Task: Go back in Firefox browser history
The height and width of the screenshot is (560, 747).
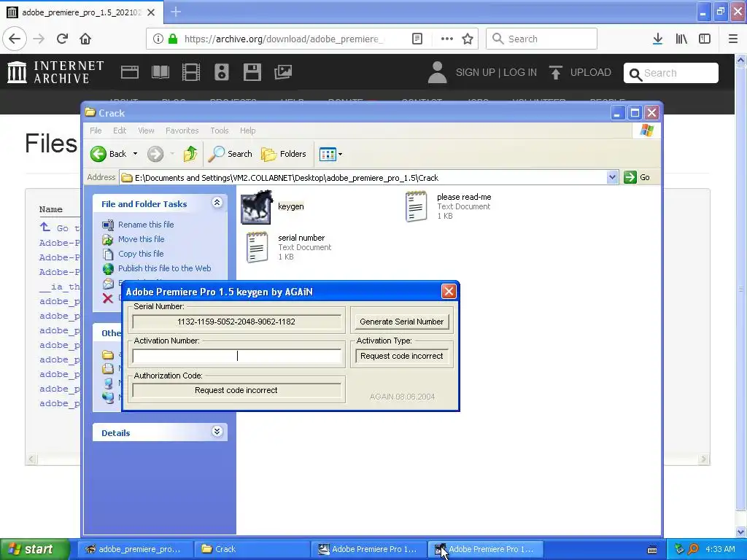Action: tap(15, 39)
